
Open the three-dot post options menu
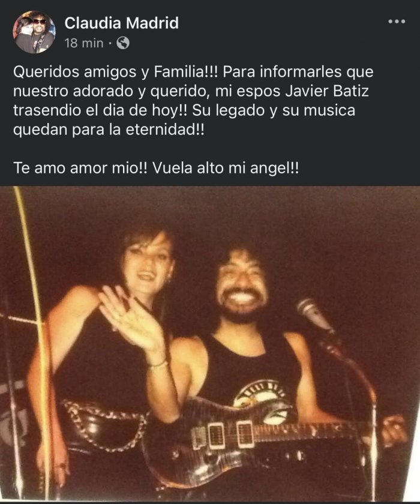pyautogui.click(x=397, y=22)
